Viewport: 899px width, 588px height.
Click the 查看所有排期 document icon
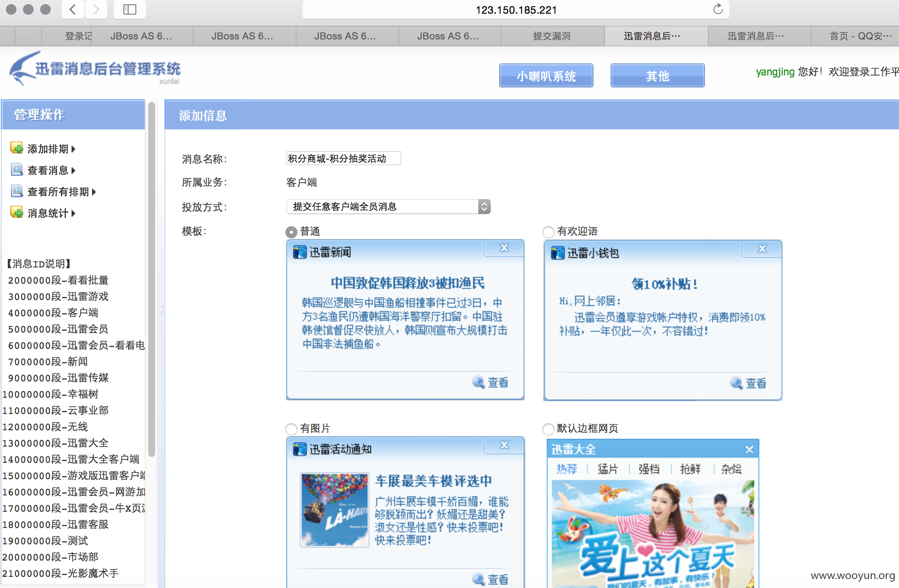pos(17,191)
